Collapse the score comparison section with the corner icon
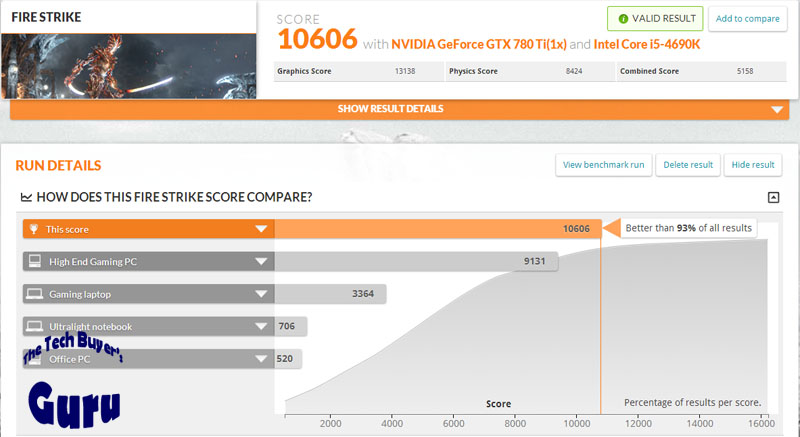This screenshot has width=800, height=437. click(x=773, y=197)
